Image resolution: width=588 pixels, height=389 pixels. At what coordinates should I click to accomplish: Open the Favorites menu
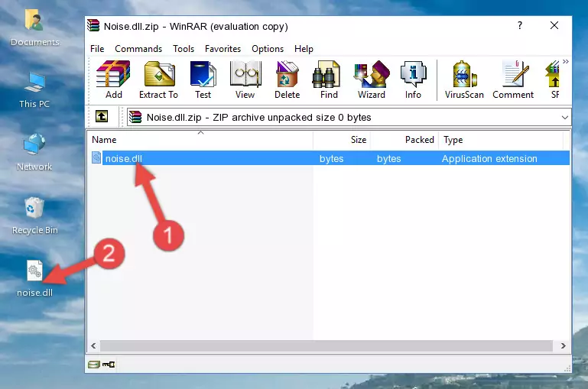coord(223,49)
